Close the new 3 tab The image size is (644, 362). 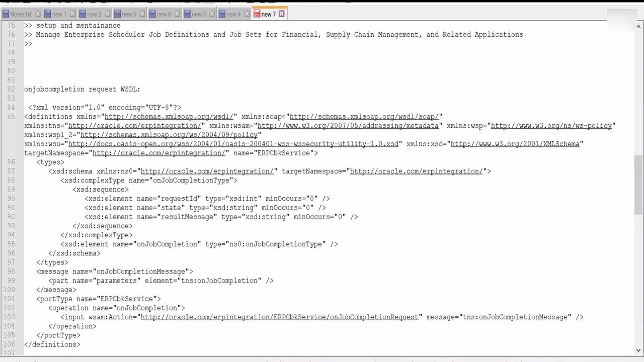click(x=212, y=14)
